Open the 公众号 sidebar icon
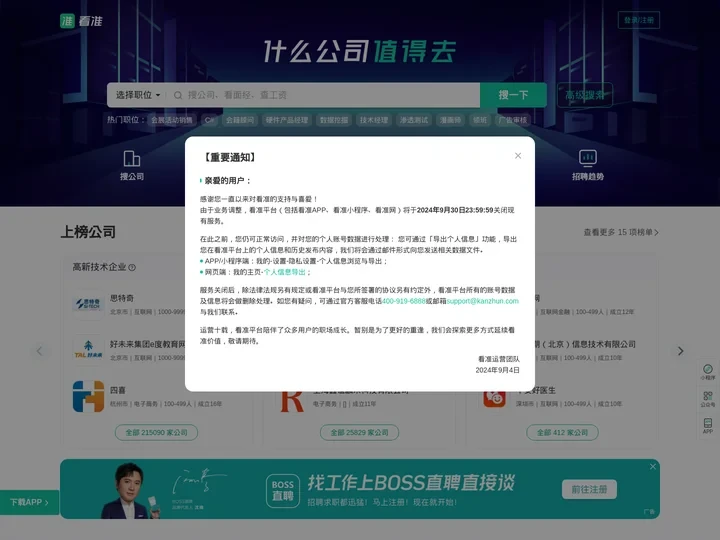Image resolution: width=720 pixels, height=540 pixels. click(708, 399)
